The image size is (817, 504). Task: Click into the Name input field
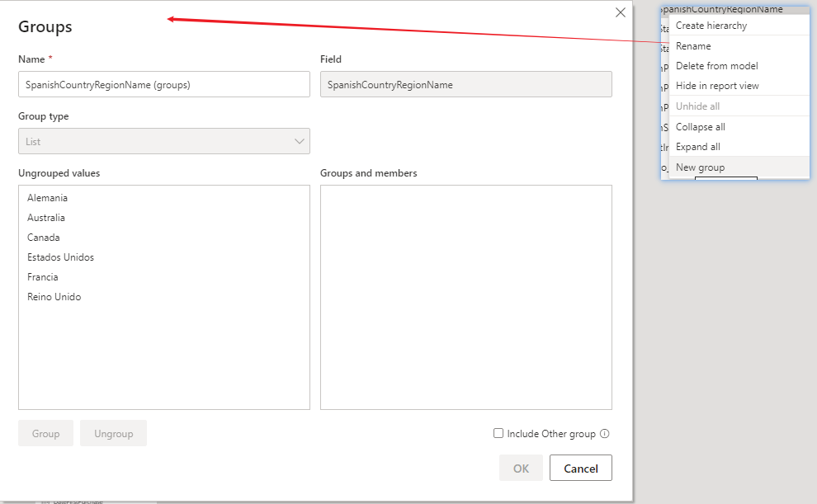[x=164, y=84]
